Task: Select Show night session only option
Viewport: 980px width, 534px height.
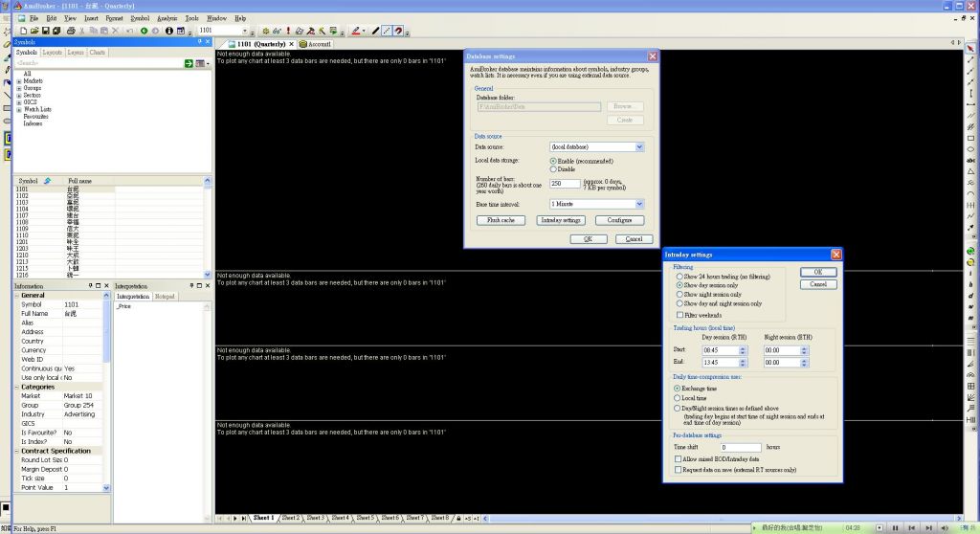Action: [x=679, y=295]
